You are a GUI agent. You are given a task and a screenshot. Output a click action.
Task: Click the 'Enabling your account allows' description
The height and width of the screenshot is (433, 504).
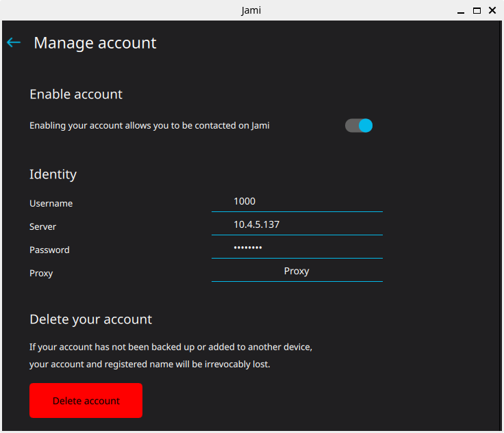149,125
